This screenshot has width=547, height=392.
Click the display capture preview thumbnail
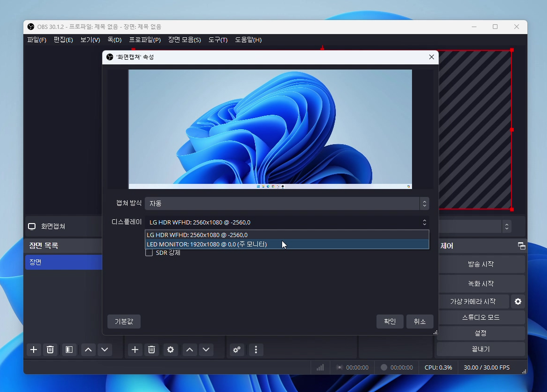click(x=270, y=129)
